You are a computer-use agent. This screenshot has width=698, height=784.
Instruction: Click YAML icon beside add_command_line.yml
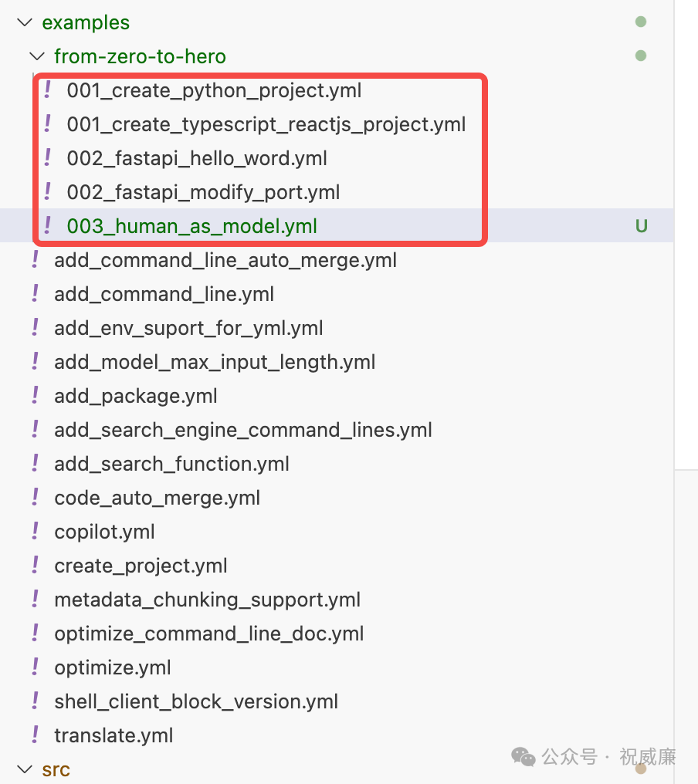coord(35,294)
